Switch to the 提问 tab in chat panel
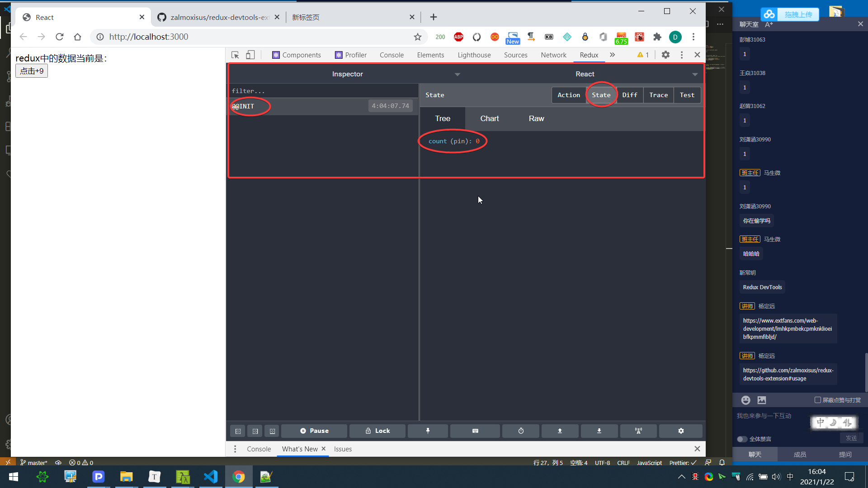Viewport: 868px width, 488px height. pyautogui.click(x=845, y=455)
